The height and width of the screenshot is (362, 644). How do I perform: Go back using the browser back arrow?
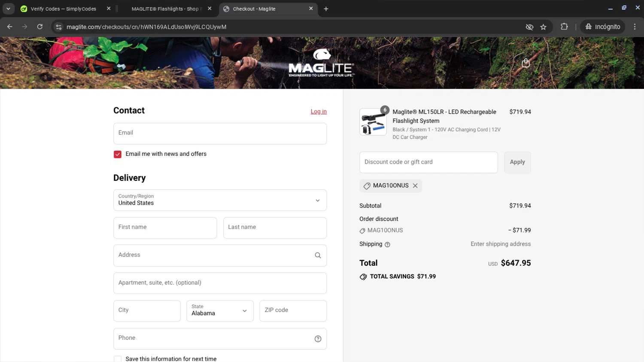click(9, 27)
